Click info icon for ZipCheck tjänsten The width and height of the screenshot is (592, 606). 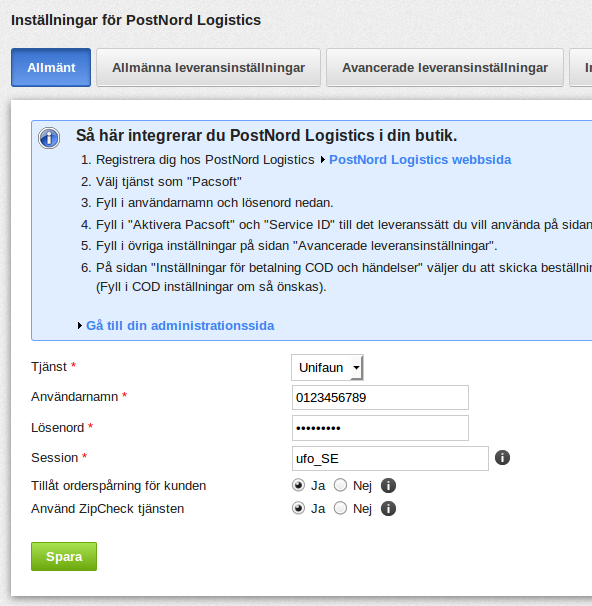(x=388, y=509)
